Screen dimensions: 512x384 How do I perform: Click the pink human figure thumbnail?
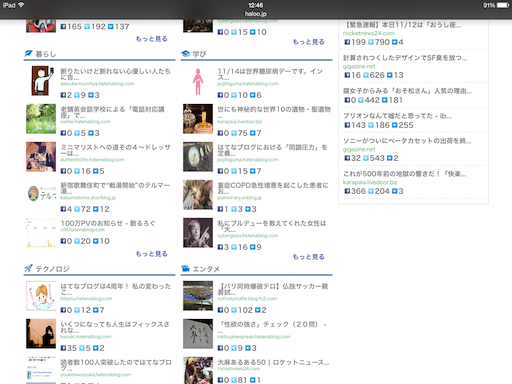198,82
